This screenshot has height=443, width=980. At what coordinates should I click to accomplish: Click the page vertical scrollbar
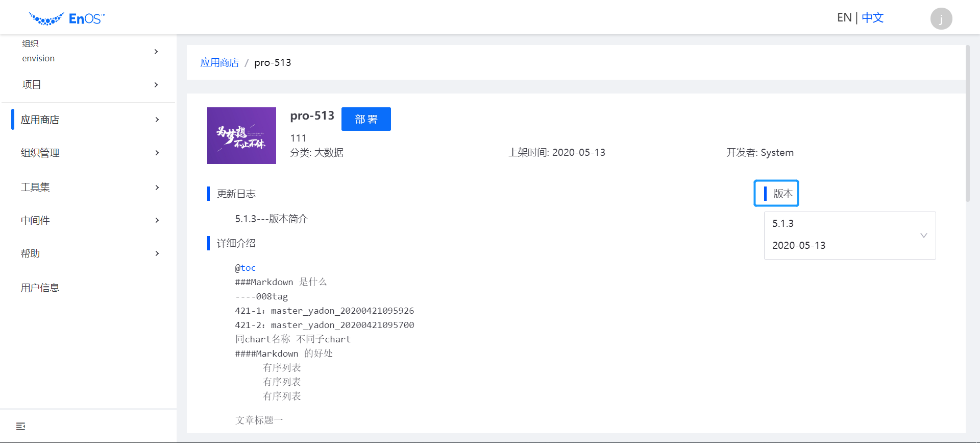[x=967, y=124]
